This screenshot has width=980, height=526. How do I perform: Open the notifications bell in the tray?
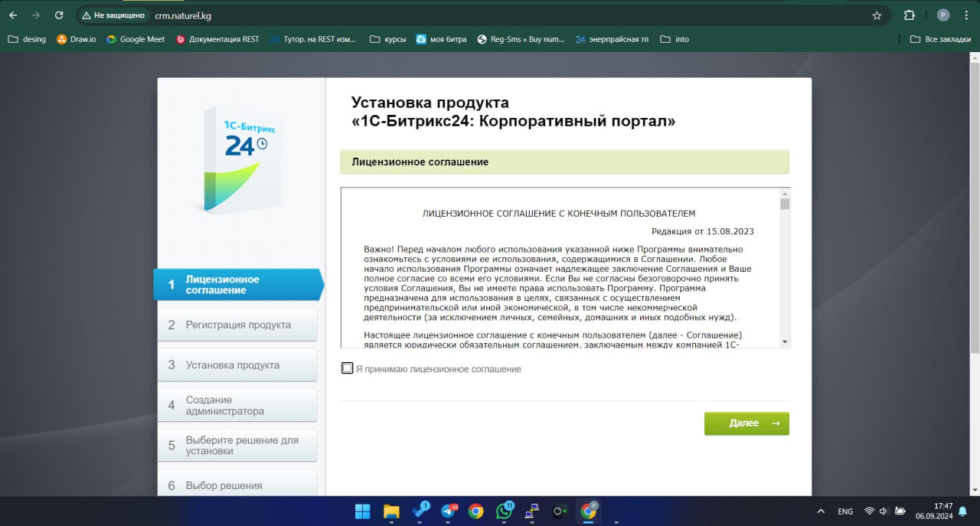point(962,511)
